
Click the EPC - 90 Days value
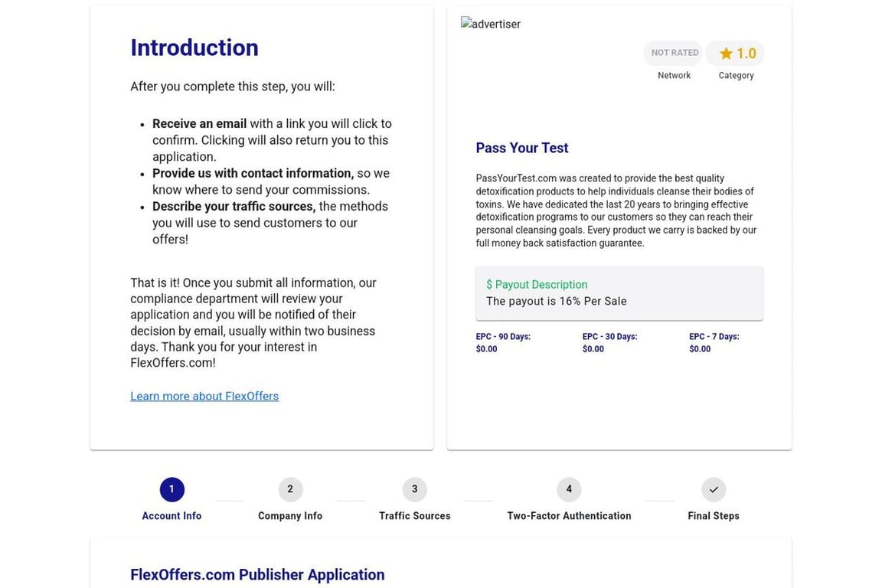tap(487, 349)
